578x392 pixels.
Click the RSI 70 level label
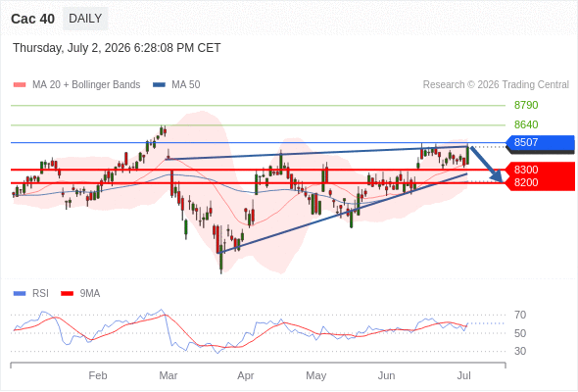[520, 315]
